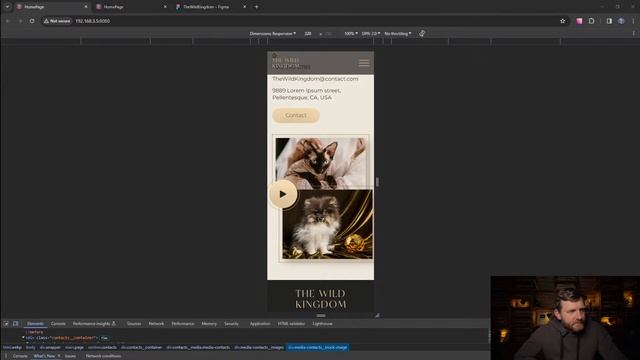
Task: Switch to the DevTools Console tab
Action: point(58,324)
